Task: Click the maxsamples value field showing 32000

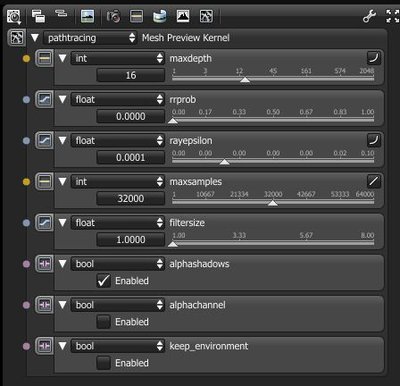Action: tap(131, 199)
